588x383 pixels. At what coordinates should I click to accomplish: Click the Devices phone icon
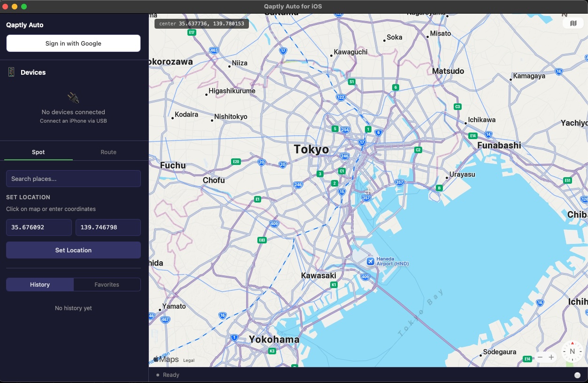pos(11,72)
